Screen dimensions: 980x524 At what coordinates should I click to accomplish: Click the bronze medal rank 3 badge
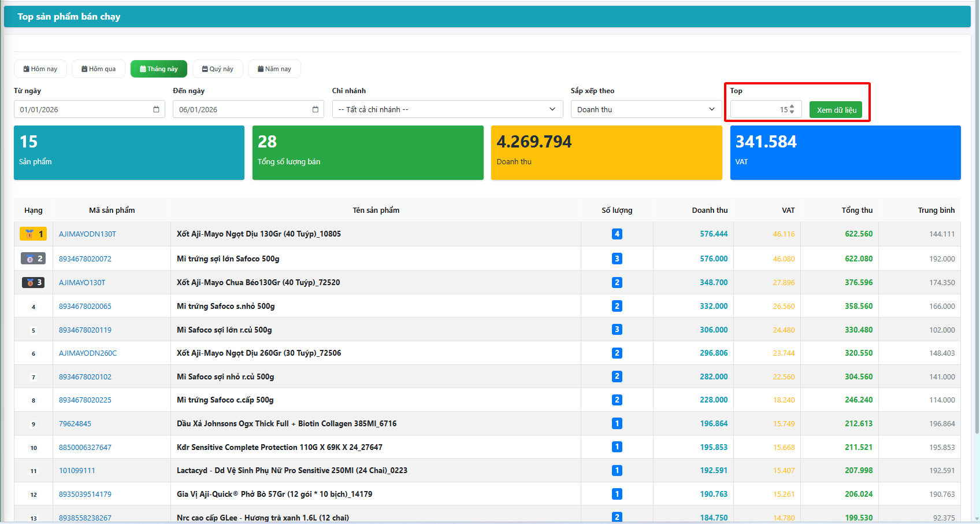34,283
